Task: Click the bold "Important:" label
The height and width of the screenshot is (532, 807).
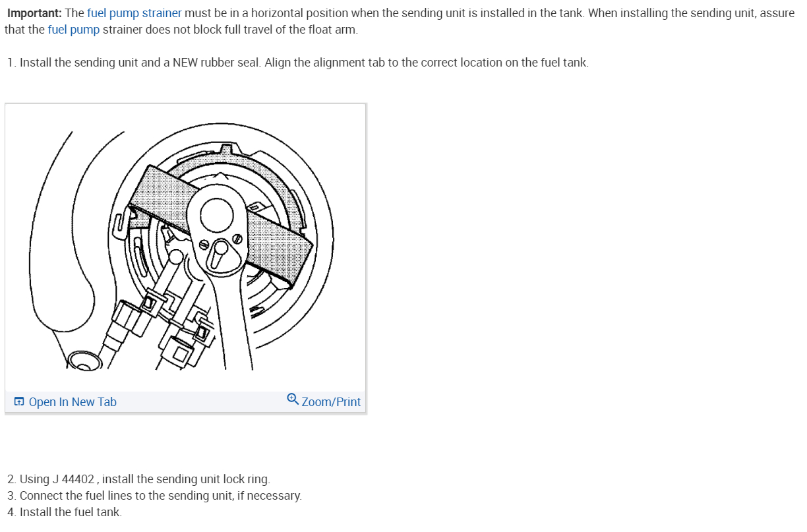Action: [34, 13]
